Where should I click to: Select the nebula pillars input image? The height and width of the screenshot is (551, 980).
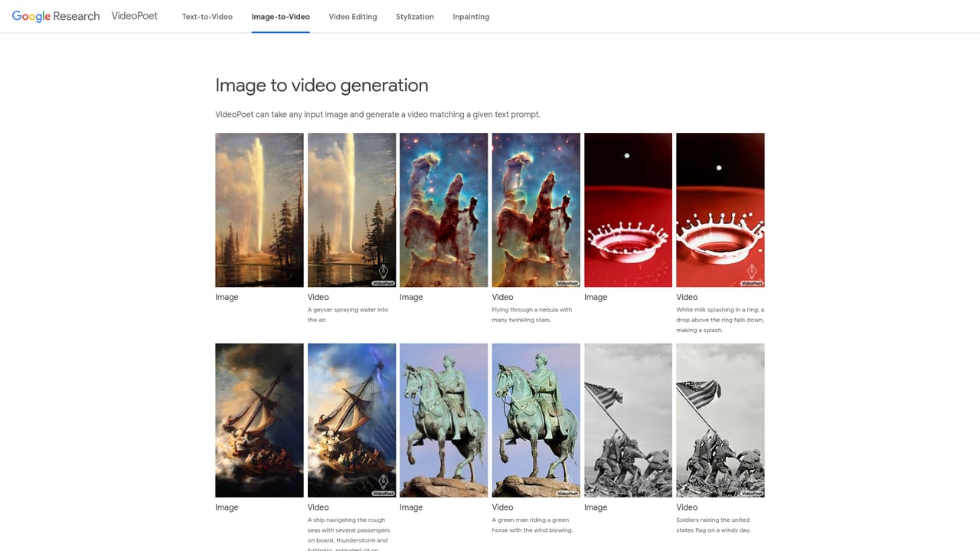[x=444, y=210]
